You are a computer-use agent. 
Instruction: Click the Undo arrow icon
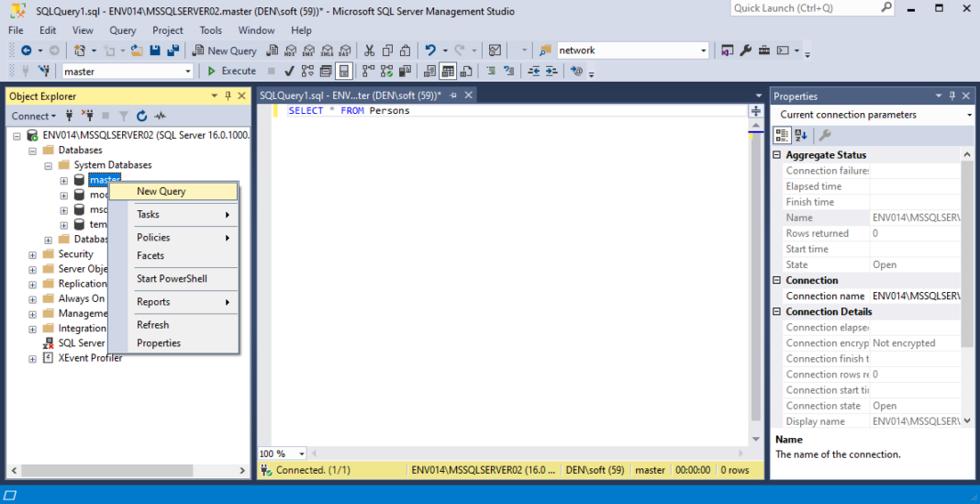(x=430, y=50)
